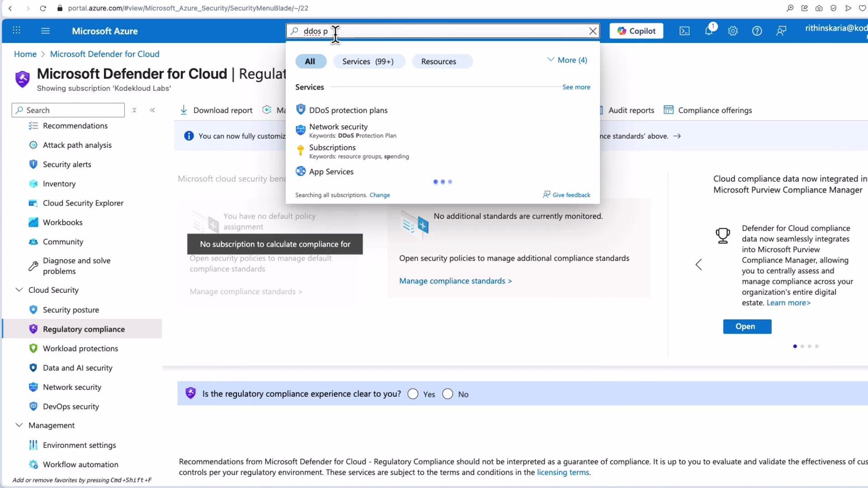Open the notifications bell
This screenshot has width=868, height=488.
coord(708,31)
